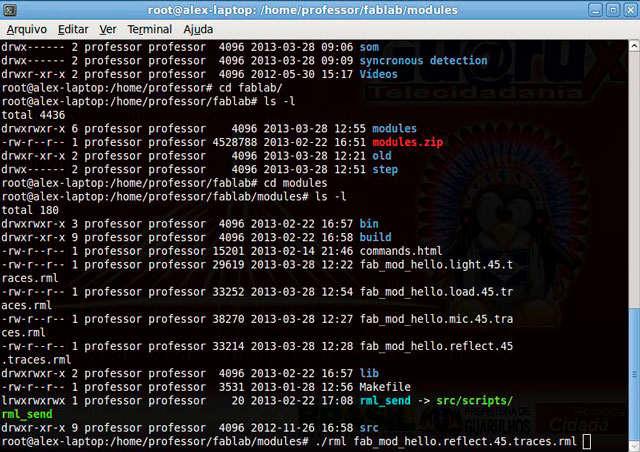This screenshot has height=452, width=640.
Task: Click the 'bin' directory name
Action: pyautogui.click(x=369, y=224)
